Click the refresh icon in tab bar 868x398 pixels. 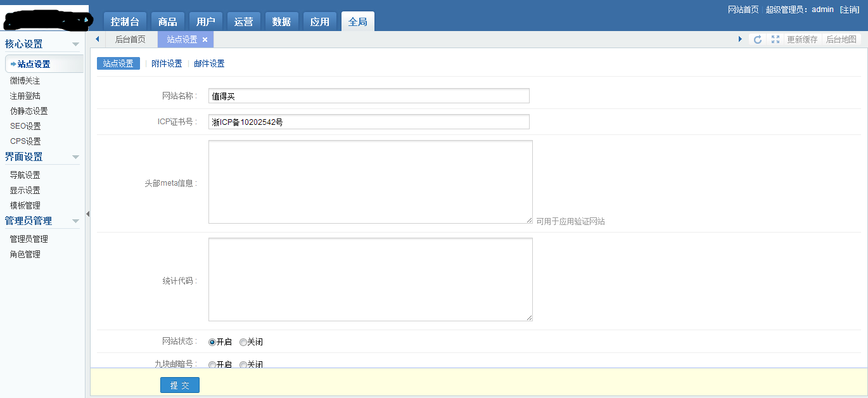point(757,39)
